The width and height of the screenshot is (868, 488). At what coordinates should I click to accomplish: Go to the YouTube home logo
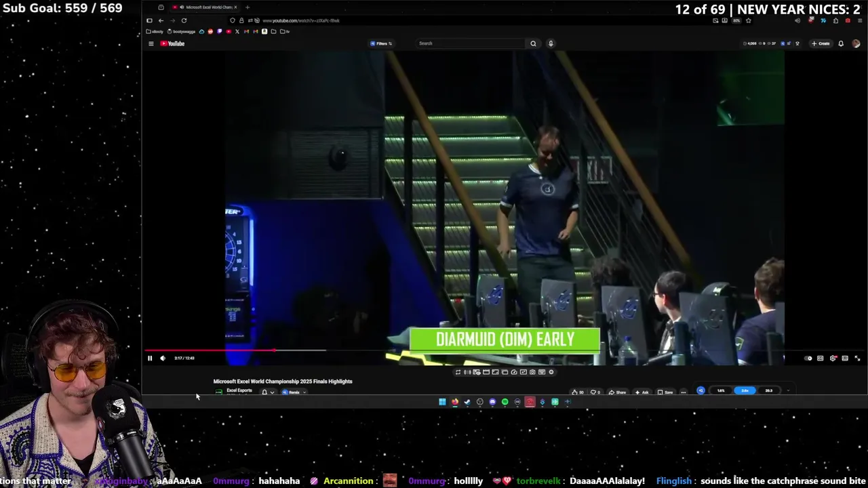pyautogui.click(x=172, y=43)
